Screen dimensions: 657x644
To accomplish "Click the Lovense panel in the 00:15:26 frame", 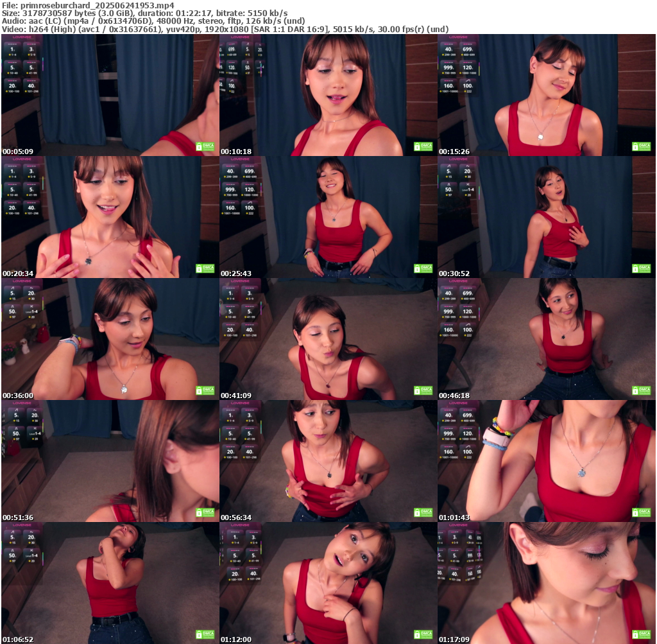I will click(458, 65).
